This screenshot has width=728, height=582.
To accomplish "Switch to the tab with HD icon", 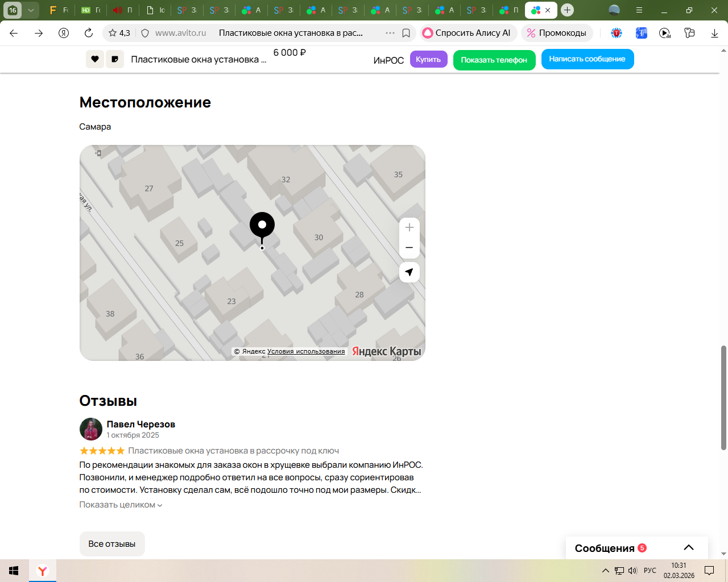I will point(90,10).
